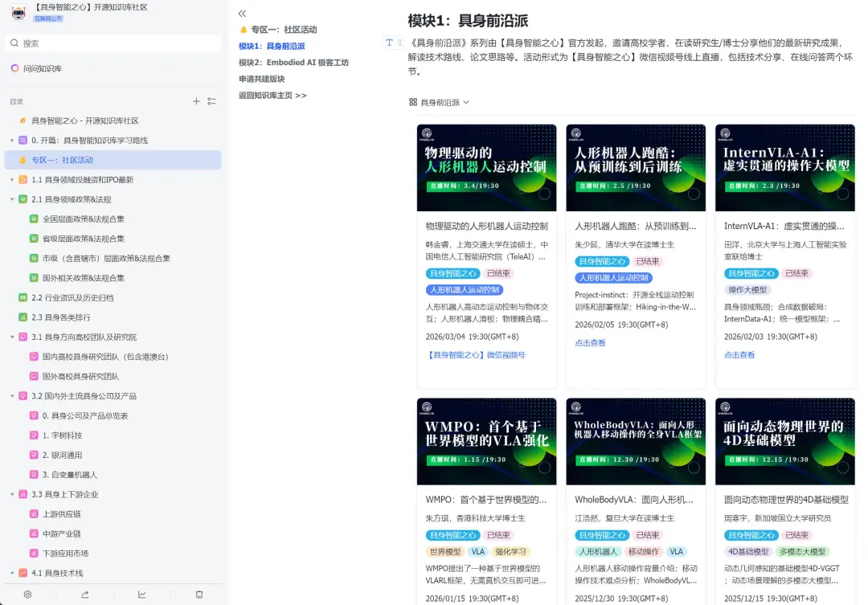Click 移动操作 tag in WholeBodyVLA card
This screenshot has width=868, height=605.
coord(644,551)
